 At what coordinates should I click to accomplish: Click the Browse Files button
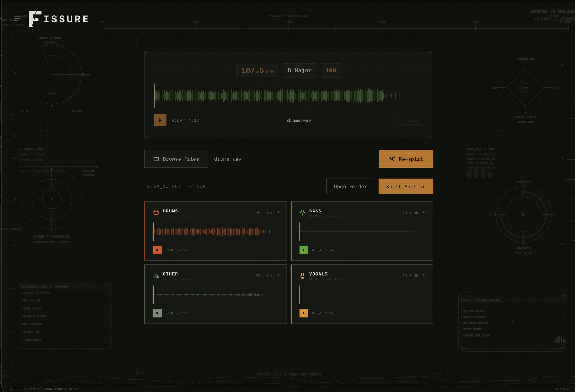point(176,159)
